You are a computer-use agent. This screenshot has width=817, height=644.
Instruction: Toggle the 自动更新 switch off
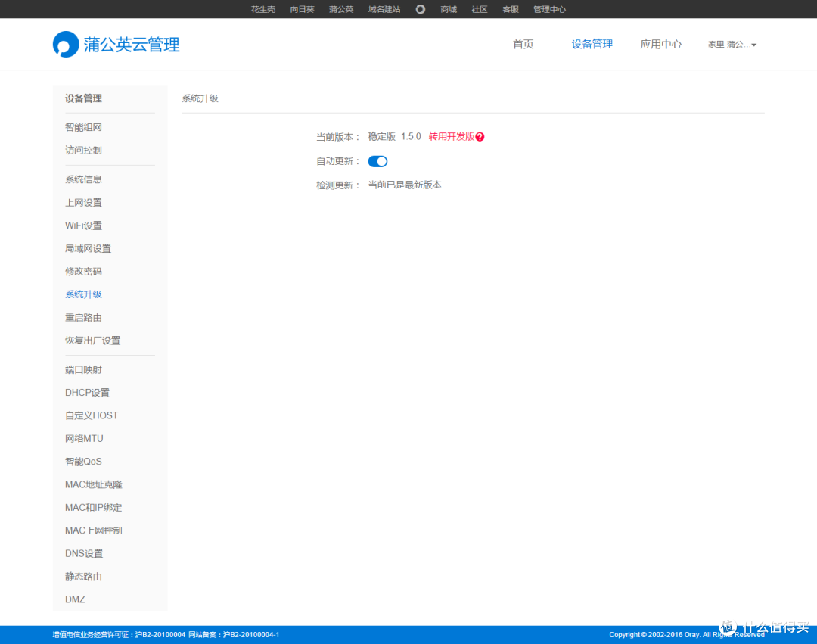(377, 161)
